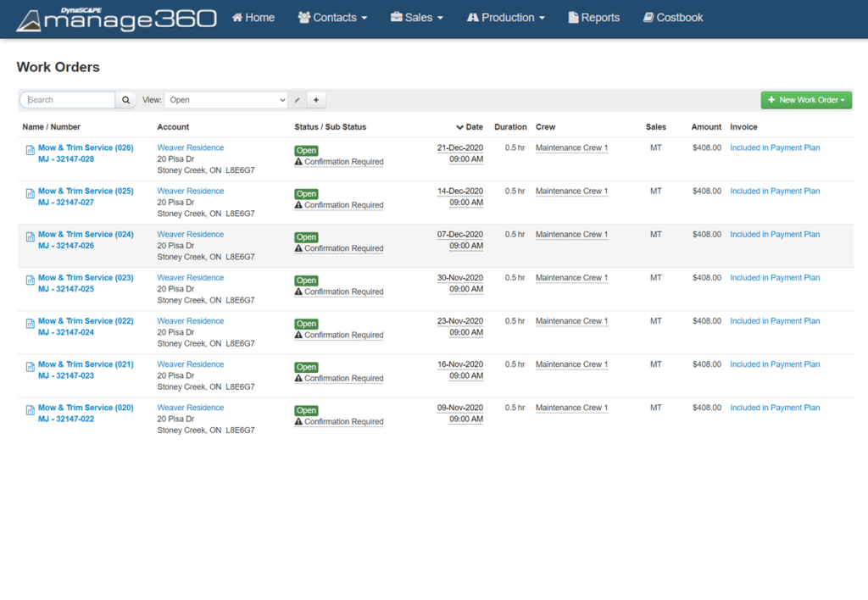Select Reports in the navigation bar
Viewport: 868px width, 600px height.
(x=599, y=17)
